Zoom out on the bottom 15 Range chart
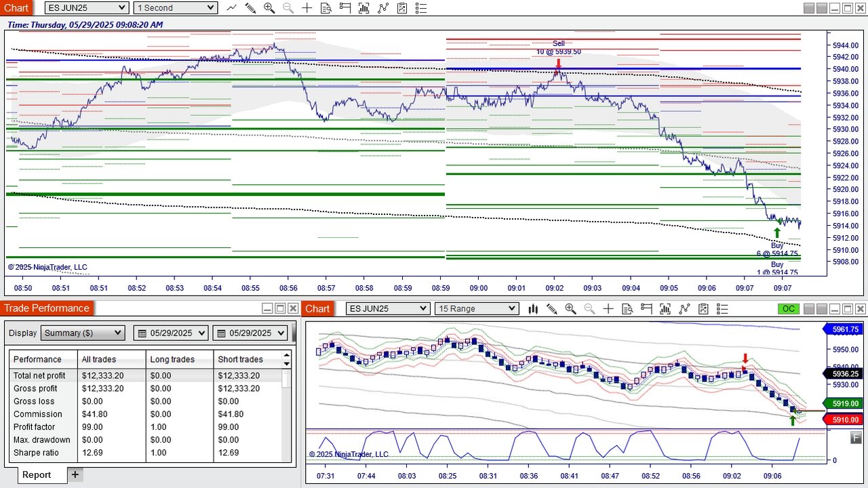 tap(589, 308)
